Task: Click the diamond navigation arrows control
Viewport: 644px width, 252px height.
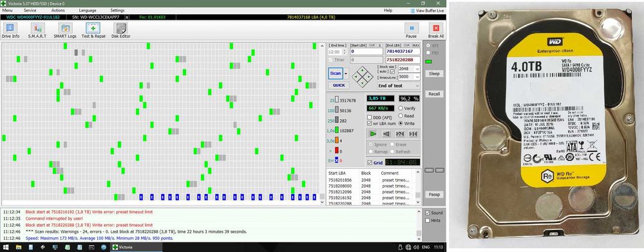Action: click(x=362, y=77)
